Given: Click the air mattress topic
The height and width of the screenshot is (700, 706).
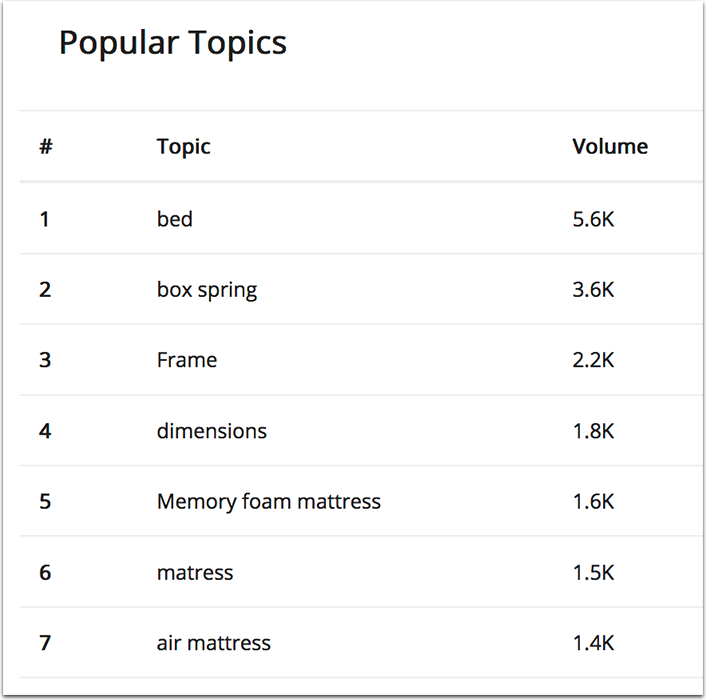Looking at the screenshot, I should point(214,643).
